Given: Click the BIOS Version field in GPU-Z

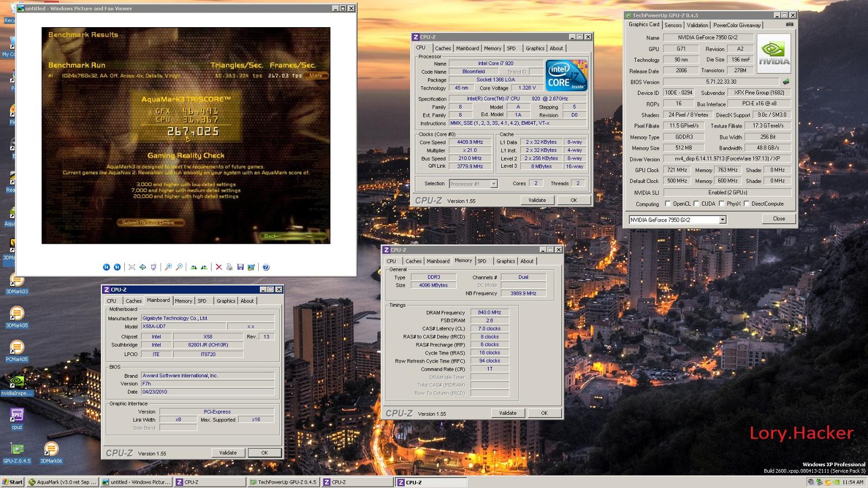Looking at the screenshot, I should coord(721,82).
